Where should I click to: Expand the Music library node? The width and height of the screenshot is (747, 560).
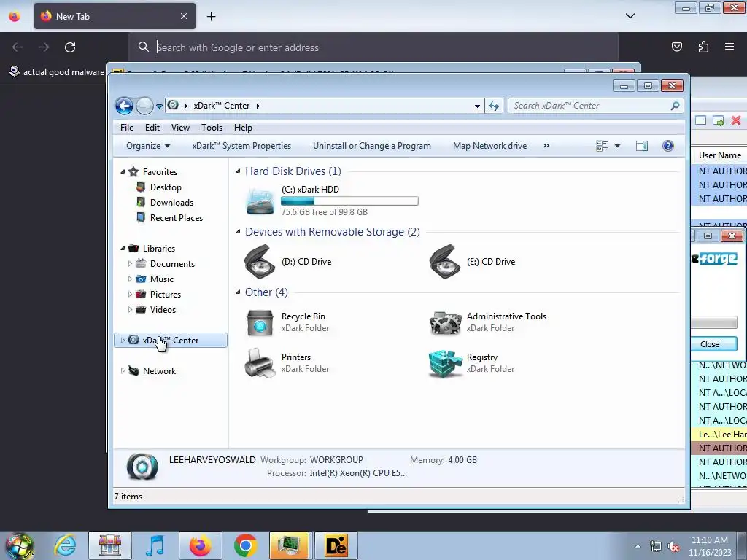point(130,279)
